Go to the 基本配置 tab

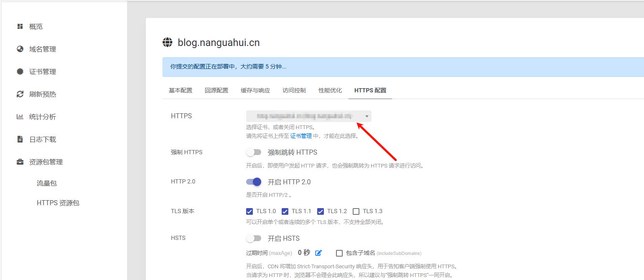(181, 91)
